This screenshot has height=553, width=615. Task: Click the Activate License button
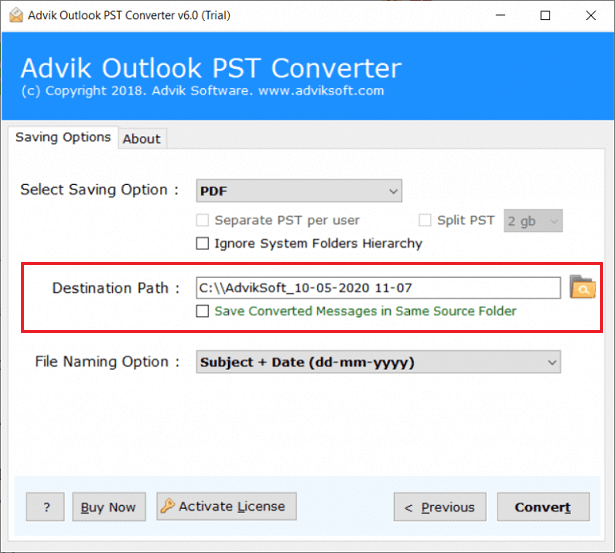tap(227, 506)
